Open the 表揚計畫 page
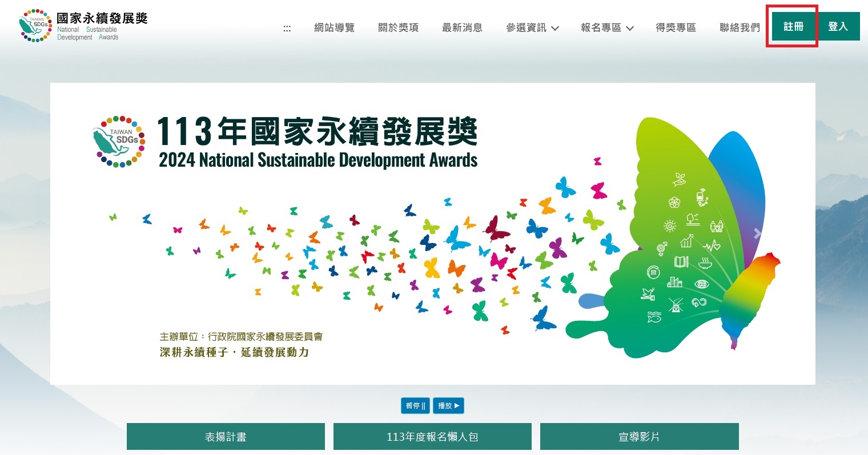Viewport: 868px width, 455px height. (x=226, y=437)
